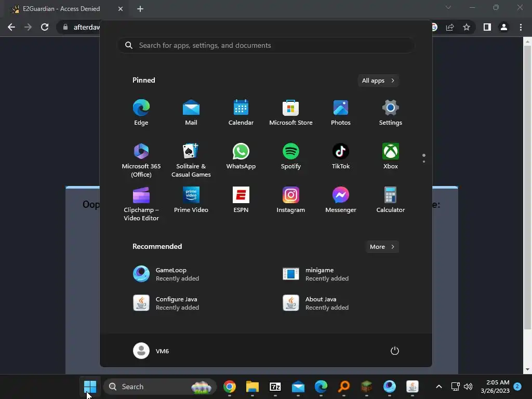The width and height of the screenshot is (532, 399).
Task: Open Clipchamp Video Editor
Action: tap(141, 204)
